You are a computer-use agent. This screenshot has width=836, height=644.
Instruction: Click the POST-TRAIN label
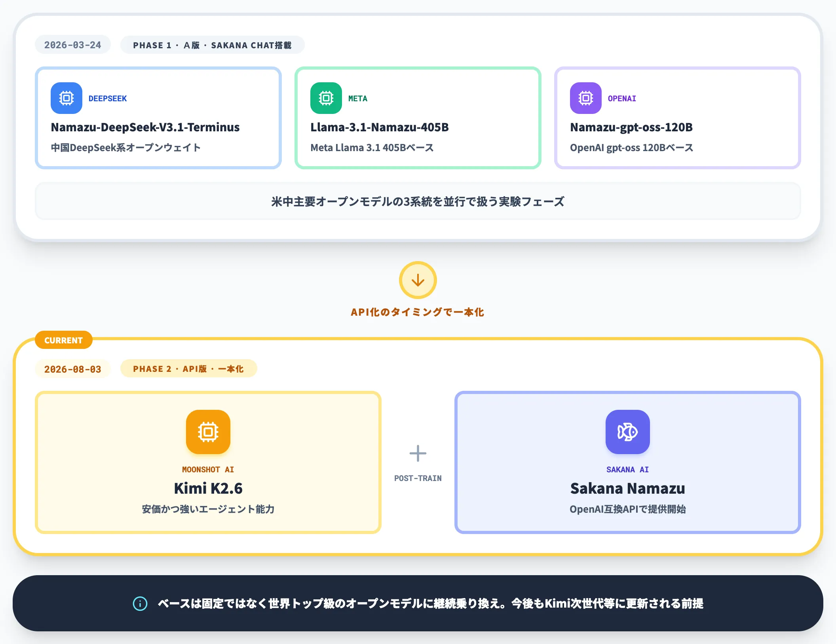(x=418, y=478)
